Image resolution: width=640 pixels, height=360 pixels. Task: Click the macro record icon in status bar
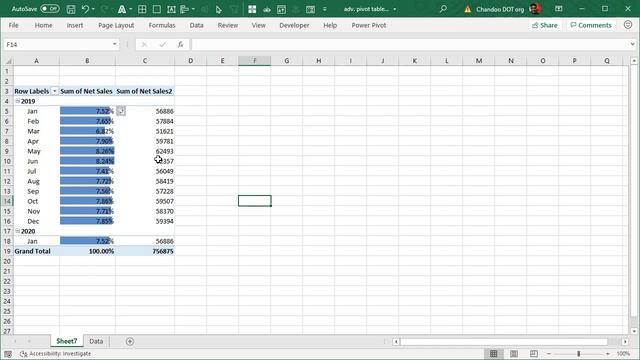[8, 354]
